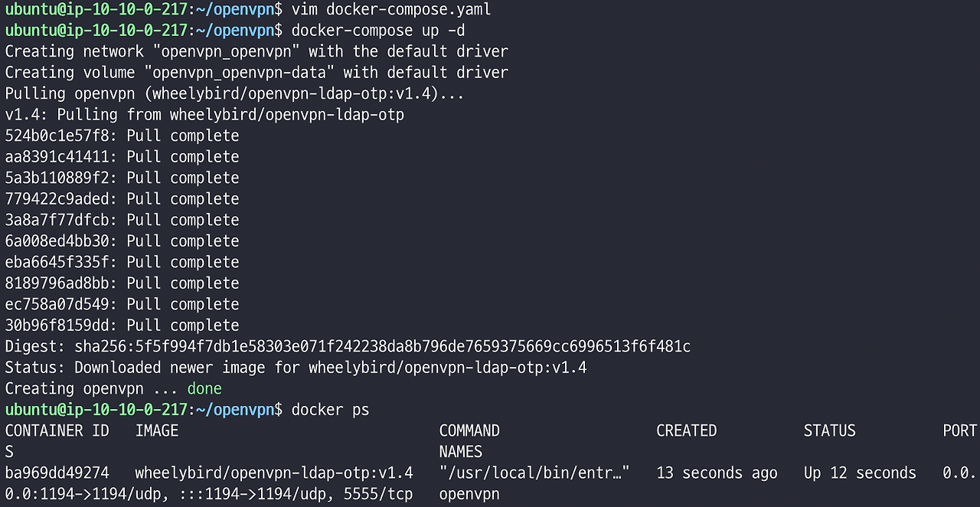Click the 'docker-compose up -d' command
Viewport: 980px width, 507px height.
click(378, 31)
